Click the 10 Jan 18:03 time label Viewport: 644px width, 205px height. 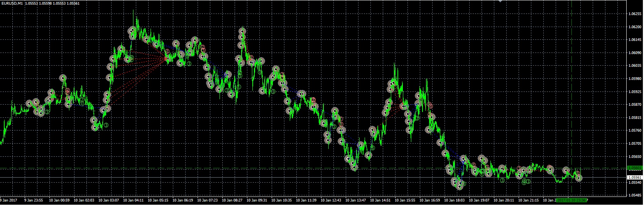(455, 201)
